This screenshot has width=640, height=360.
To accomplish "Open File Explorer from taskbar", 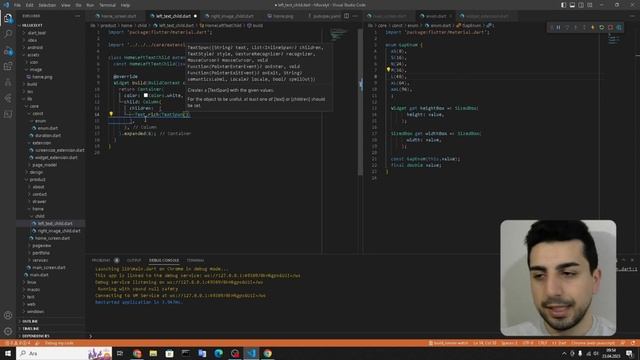I will pos(153,353).
